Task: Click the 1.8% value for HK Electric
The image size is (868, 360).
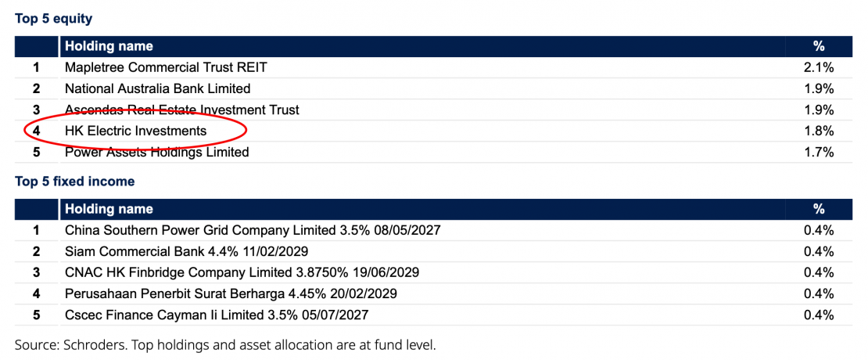Action: 819,131
